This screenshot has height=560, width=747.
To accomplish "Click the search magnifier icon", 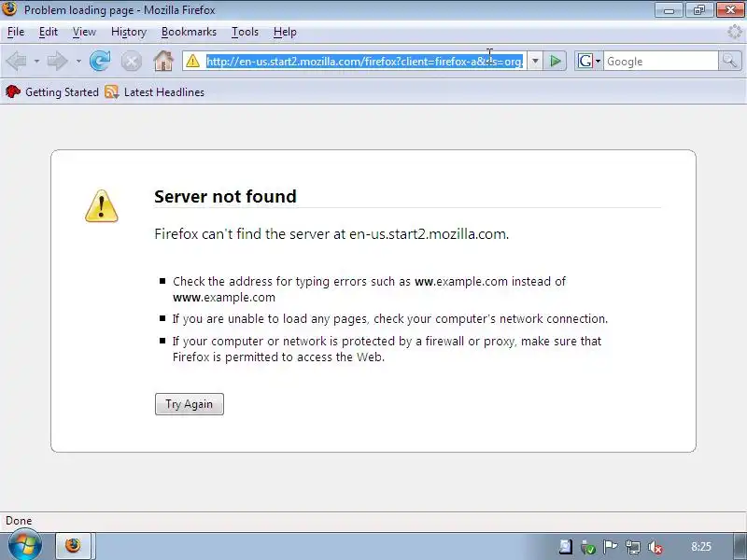I will [x=729, y=61].
